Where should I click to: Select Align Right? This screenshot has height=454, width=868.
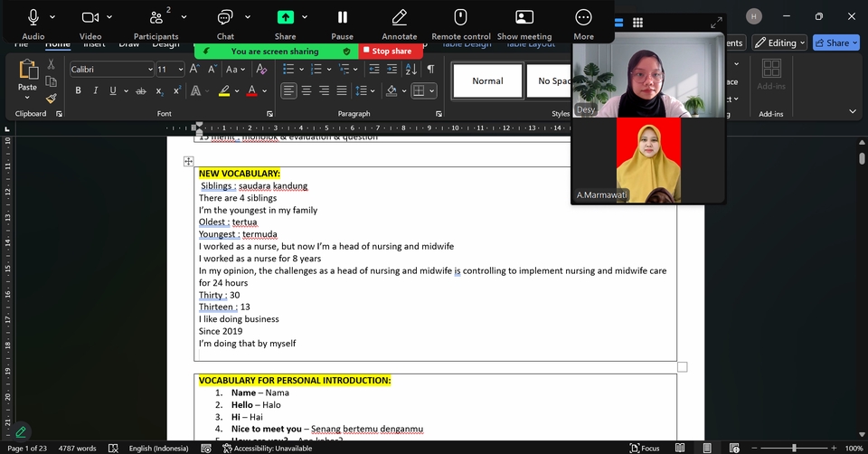tap(325, 90)
